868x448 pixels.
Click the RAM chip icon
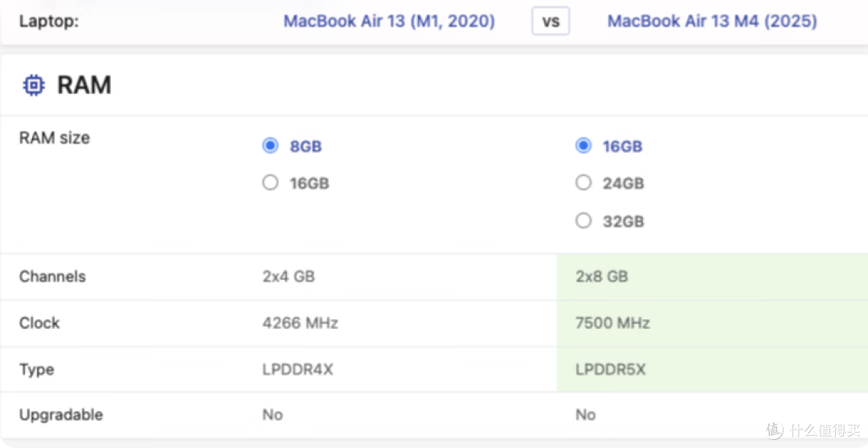click(34, 85)
